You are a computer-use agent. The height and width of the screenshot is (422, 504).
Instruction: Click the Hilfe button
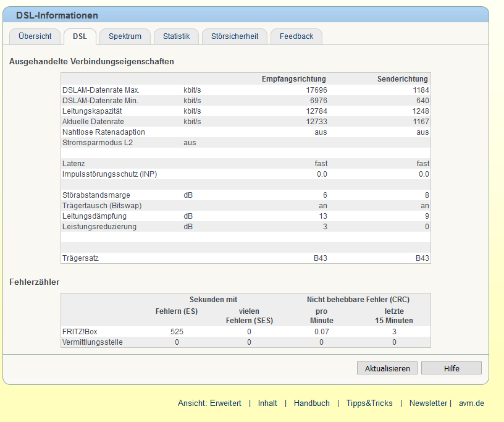pos(451,368)
